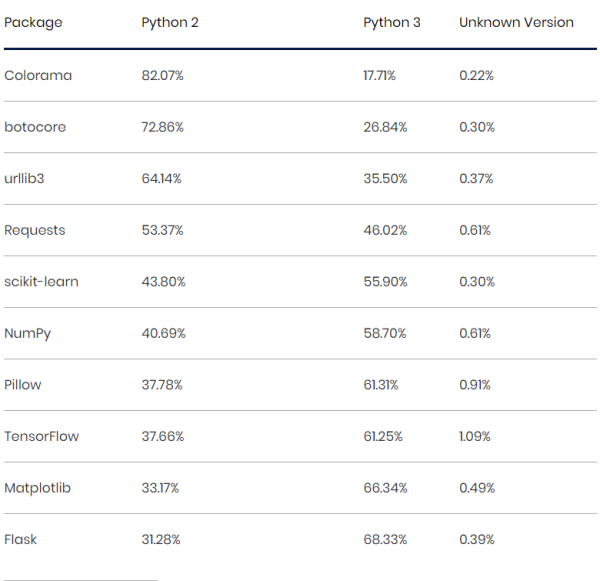600x581 pixels.
Task: Click TensorFlow's 1.09% unknown version value
Action: click(x=476, y=436)
